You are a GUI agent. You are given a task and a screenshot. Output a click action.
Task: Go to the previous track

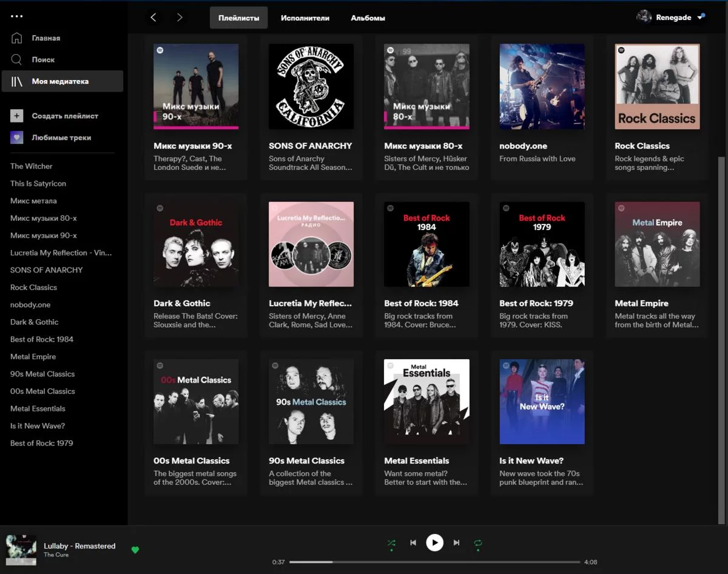(413, 542)
